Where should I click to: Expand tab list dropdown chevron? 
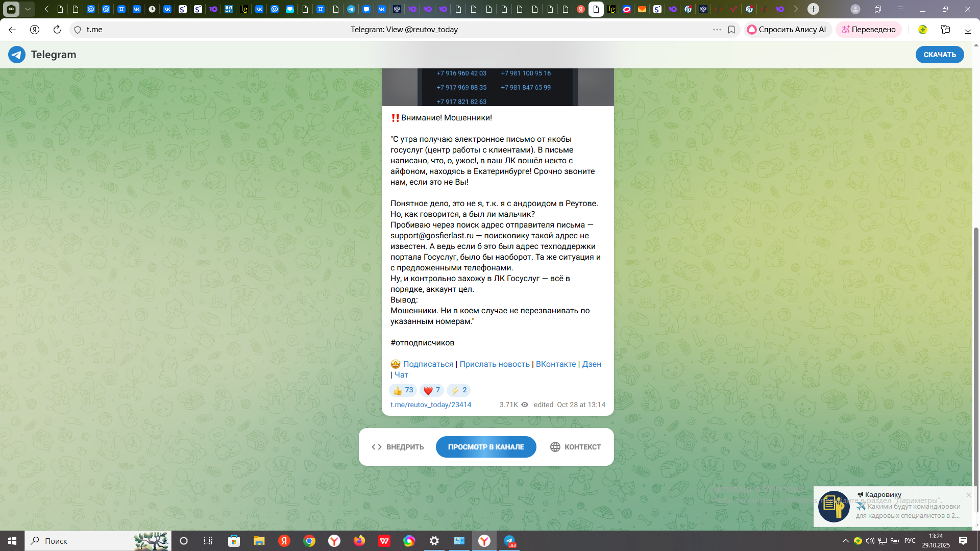coord(28,9)
